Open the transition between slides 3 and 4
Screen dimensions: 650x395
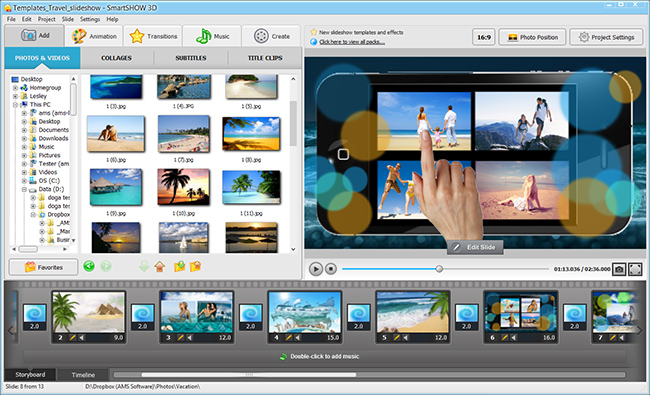[251, 317]
